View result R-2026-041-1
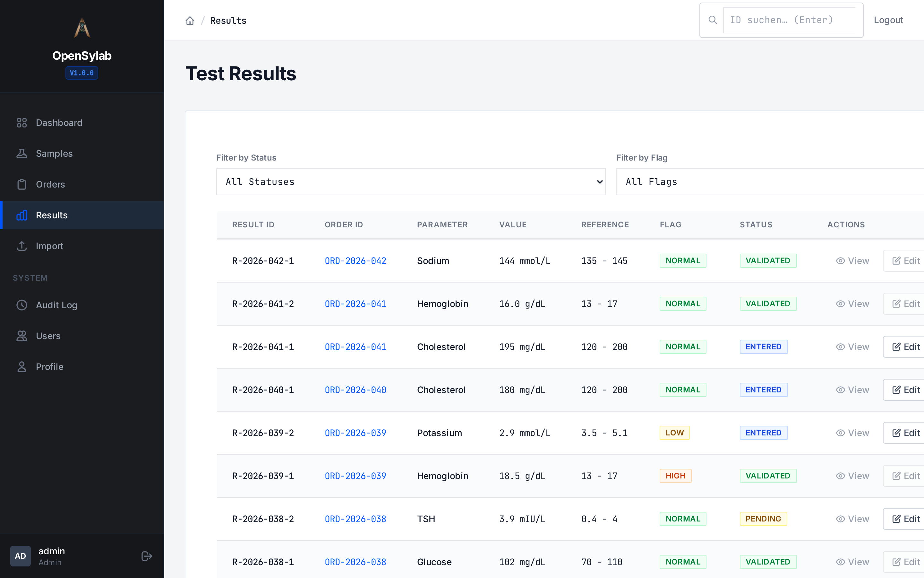This screenshot has width=924, height=578. point(852,347)
